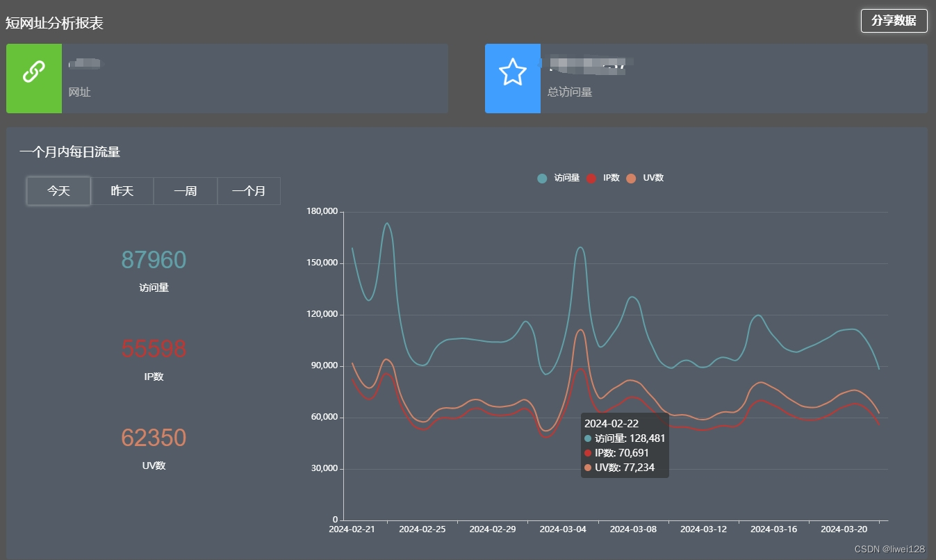The image size is (936, 560).
Task: Click the 2024-03-20 x-axis label
Action: click(844, 529)
